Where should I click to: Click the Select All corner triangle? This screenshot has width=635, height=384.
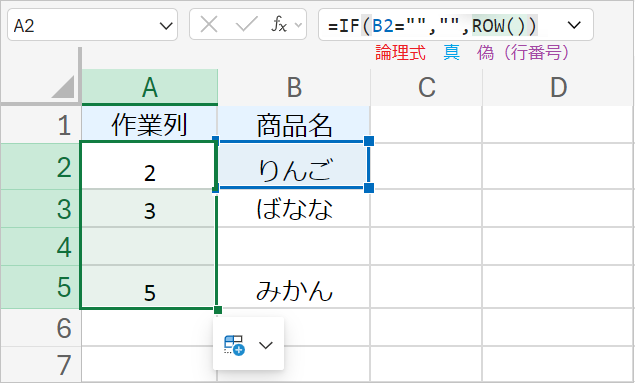(x=63, y=86)
